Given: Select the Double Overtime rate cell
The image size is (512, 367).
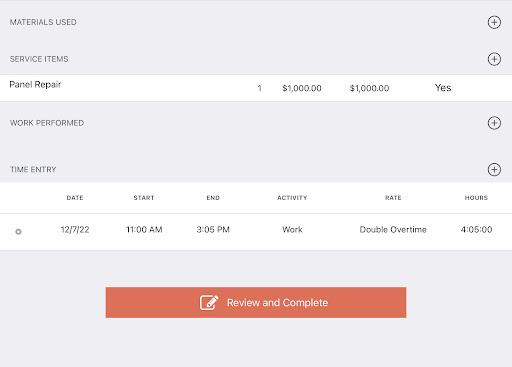Looking at the screenshot, I should pos(393,230).
